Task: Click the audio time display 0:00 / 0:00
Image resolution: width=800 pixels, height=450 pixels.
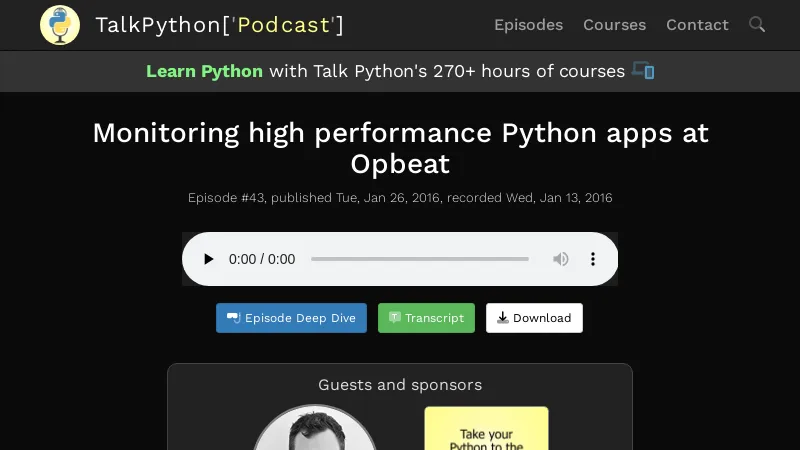Action: coord(262,259)
